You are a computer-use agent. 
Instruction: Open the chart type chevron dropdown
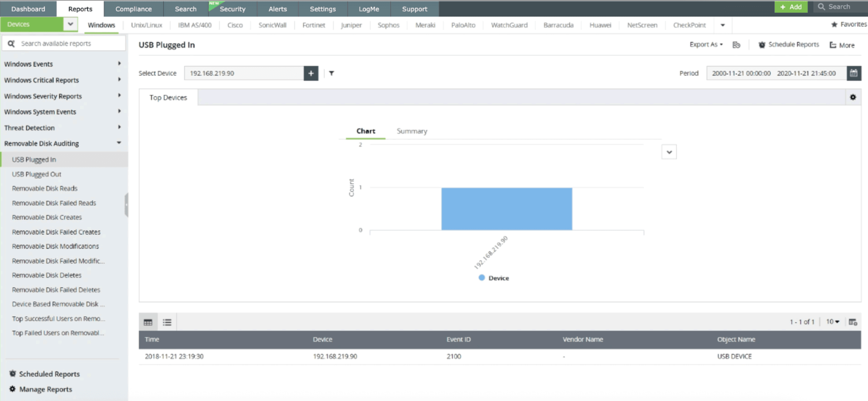tap(669, 152)
